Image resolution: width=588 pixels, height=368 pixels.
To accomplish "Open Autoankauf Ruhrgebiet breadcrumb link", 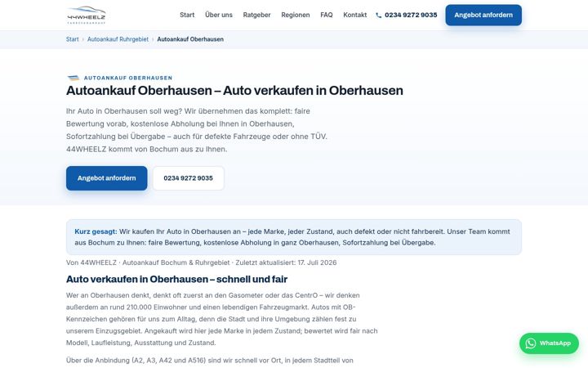I will (118, 39).
